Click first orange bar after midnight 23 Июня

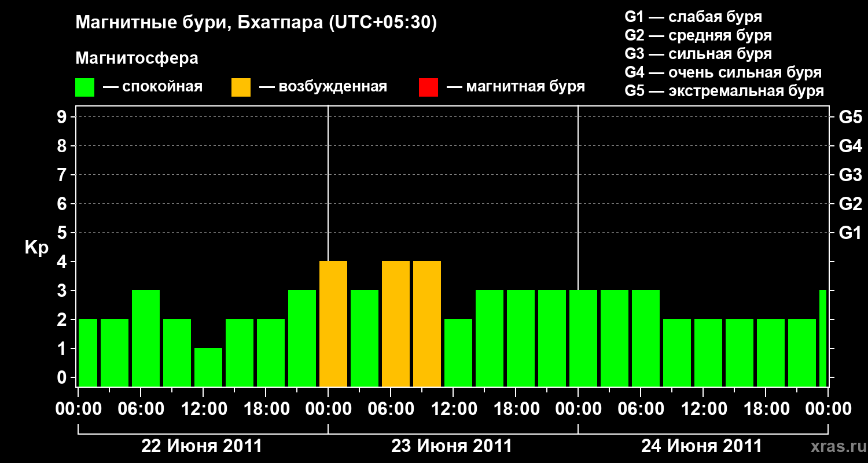333,324
